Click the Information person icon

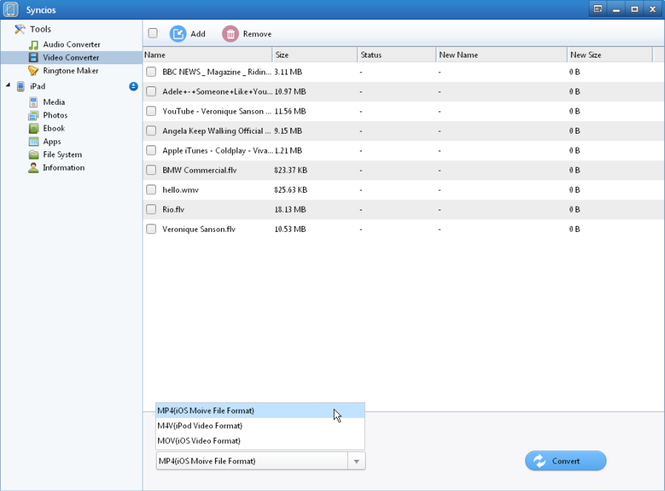point(34,168)
